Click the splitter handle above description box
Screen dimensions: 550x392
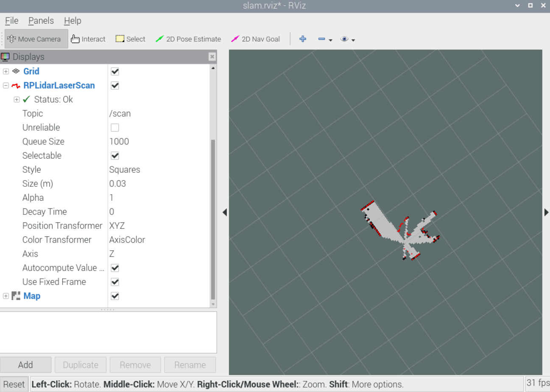pyautogui.click(x=108, y=310)
